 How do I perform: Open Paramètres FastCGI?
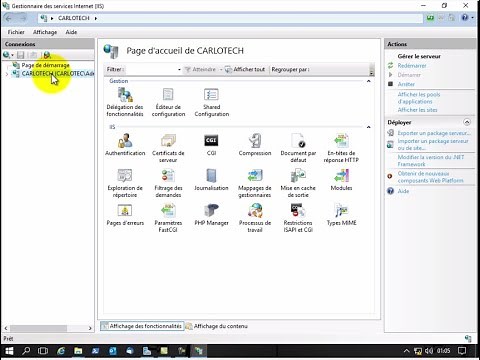[x=168, y=218]
